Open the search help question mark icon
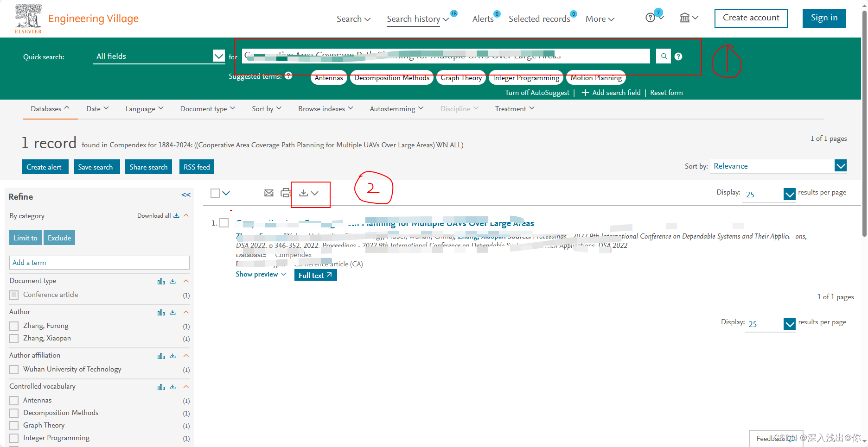The image size is (868, 447). 678,57
